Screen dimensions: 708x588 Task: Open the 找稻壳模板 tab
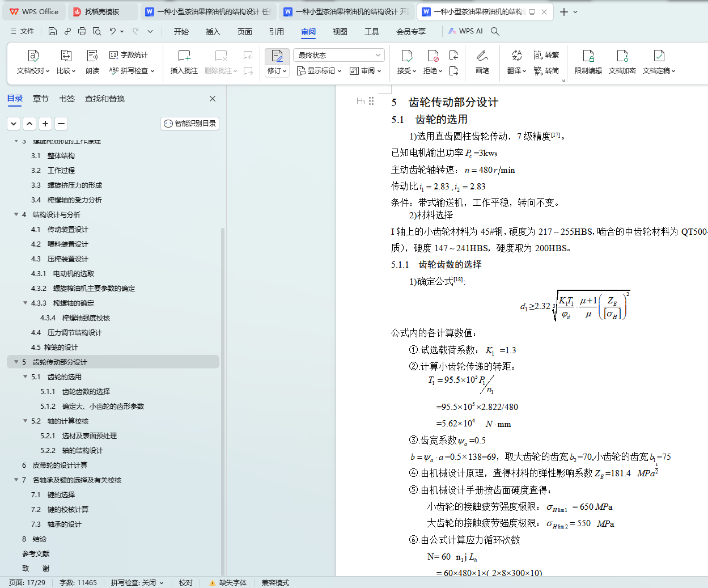(103, 11)
